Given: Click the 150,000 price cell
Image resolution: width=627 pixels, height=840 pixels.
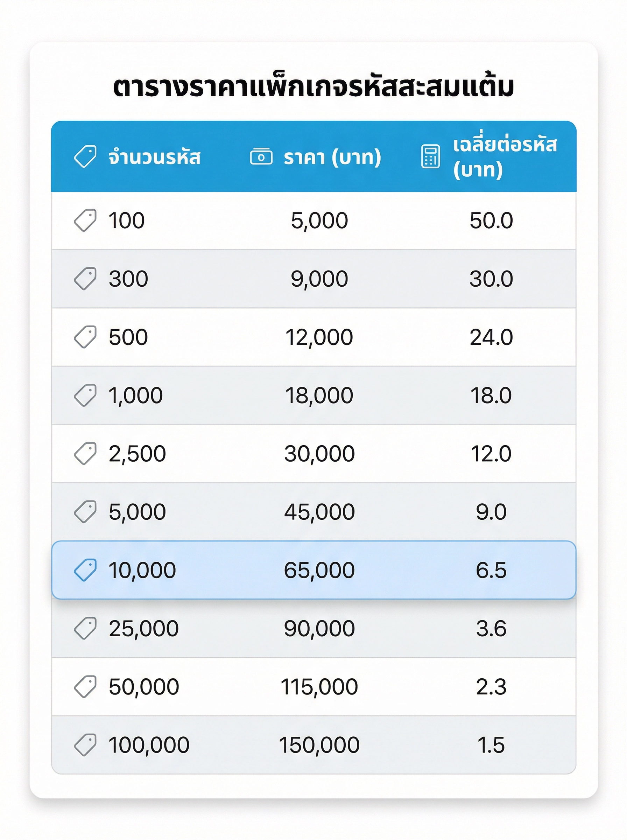Looking at the screenshot, I should pos(319,745).
